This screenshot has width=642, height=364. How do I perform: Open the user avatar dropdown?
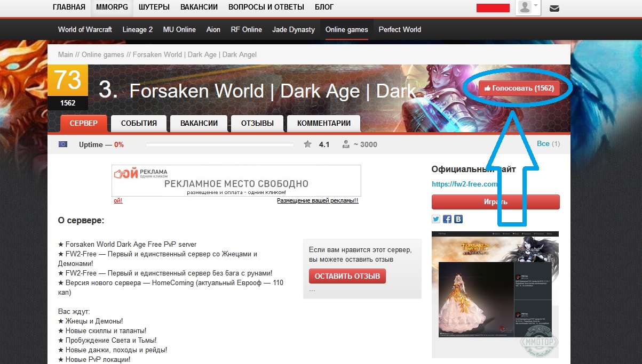(529, 7)
